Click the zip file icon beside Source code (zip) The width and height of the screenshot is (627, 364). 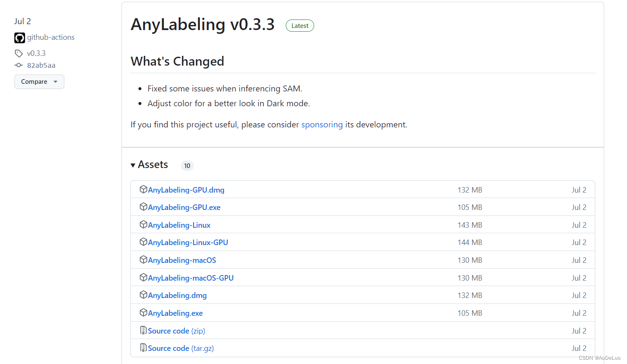point(144,330)
